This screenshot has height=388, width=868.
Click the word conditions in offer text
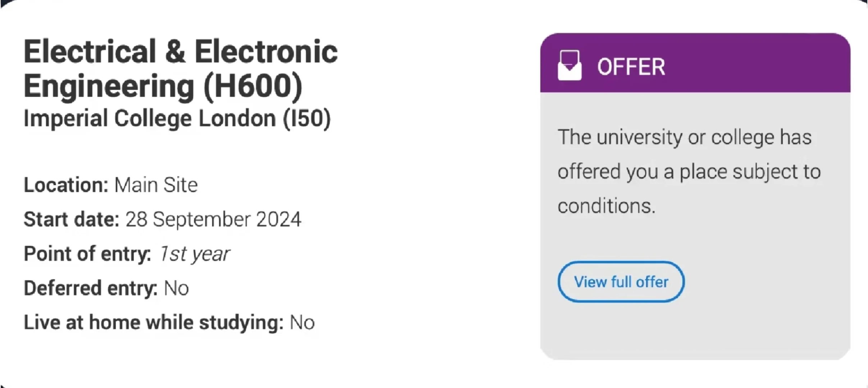coord(607,206)
